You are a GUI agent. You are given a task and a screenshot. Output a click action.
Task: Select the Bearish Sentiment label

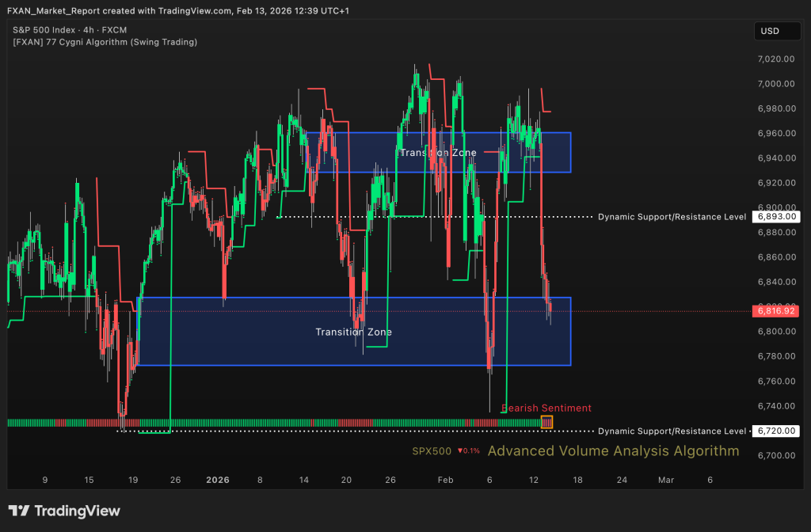(x=546, y=408)
